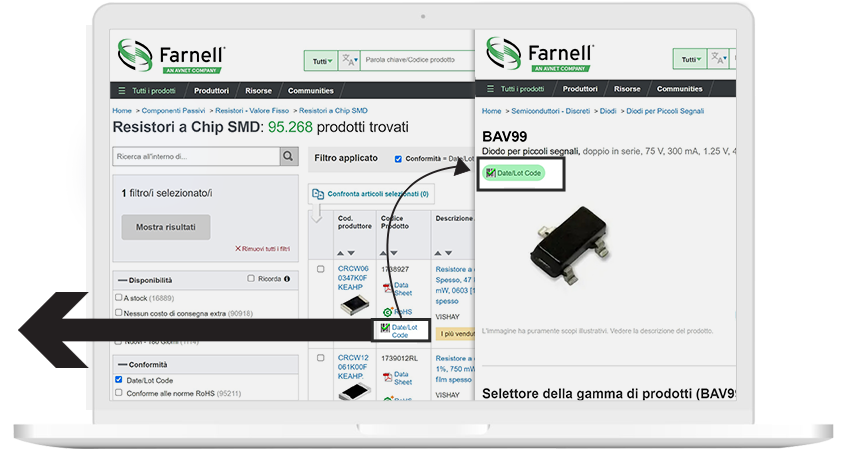Click the green RoHS icon for product 1738927
Image resolution: width=850 pixels, height=454 pixels.
388,312
